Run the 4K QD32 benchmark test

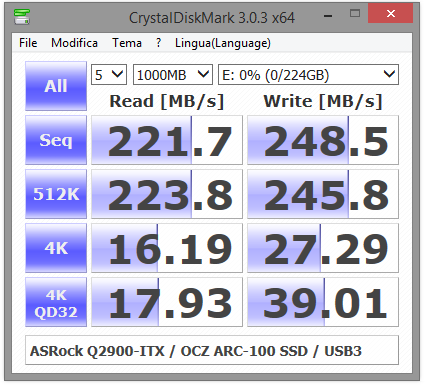[x=56, y=302]
